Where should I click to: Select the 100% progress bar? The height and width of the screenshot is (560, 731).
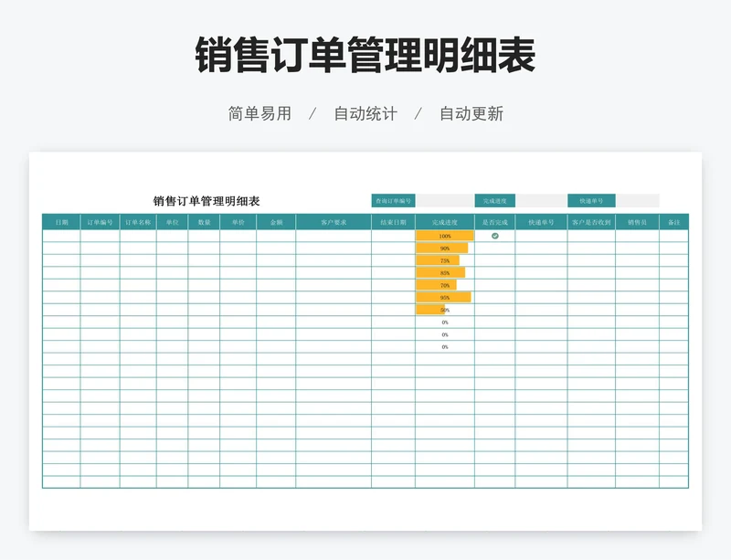tap(445, 236)
